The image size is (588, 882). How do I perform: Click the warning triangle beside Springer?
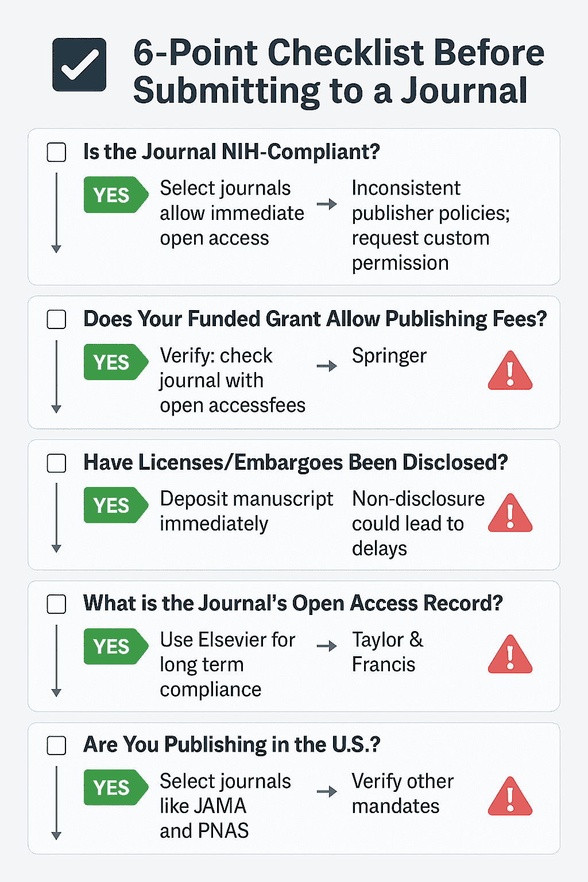click(x=510, y=371)
